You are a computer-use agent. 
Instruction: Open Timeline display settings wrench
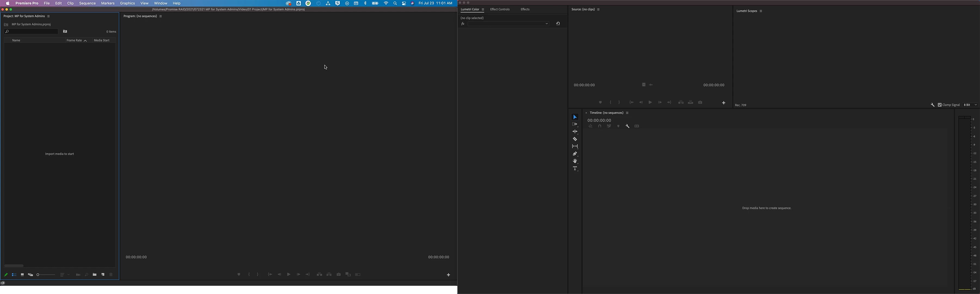pyautogui.click(x=627, y=126)
